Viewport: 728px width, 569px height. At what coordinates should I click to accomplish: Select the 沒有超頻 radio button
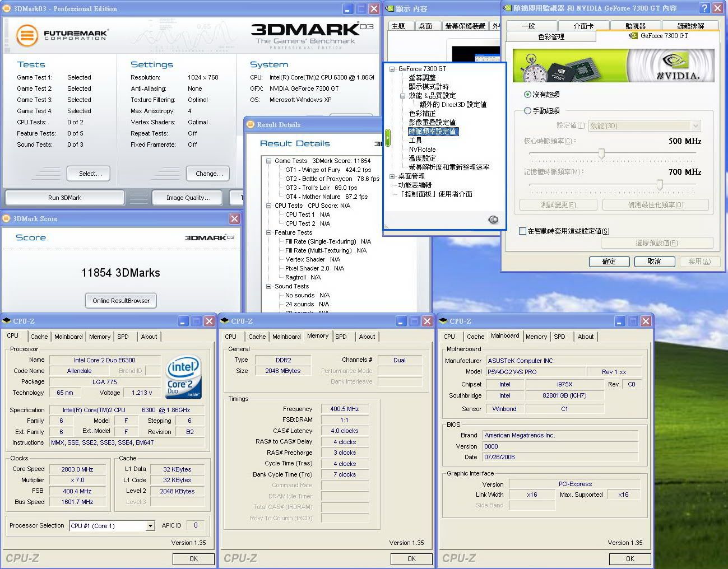527,95
